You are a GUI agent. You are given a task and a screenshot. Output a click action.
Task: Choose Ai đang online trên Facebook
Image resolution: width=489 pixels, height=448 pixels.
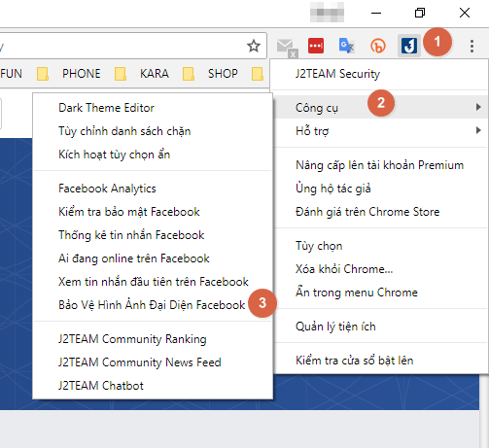pyautogui.click(x=153, y=258)
